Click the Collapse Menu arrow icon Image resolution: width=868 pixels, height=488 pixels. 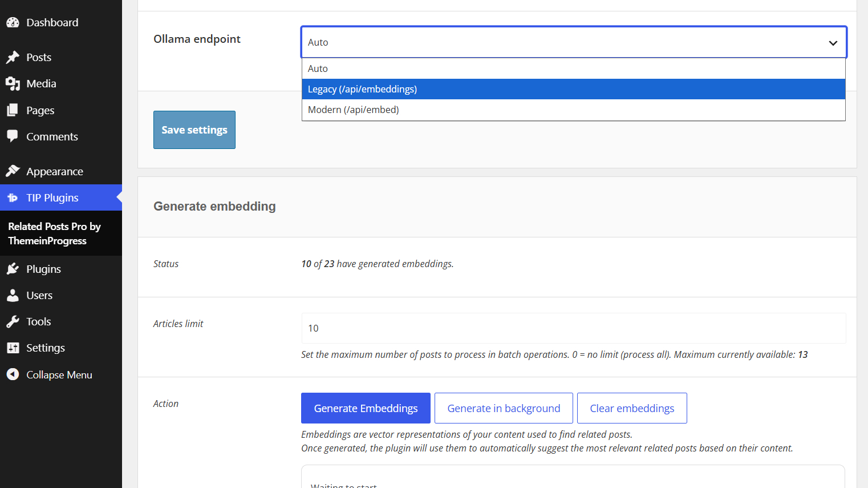coord(13,374)
